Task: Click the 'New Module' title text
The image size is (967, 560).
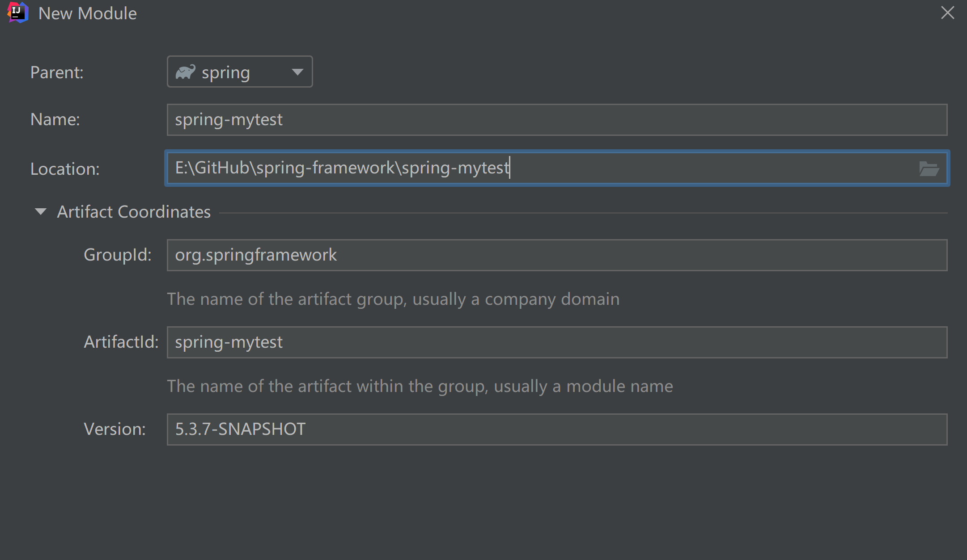Action: coord(88,13)
